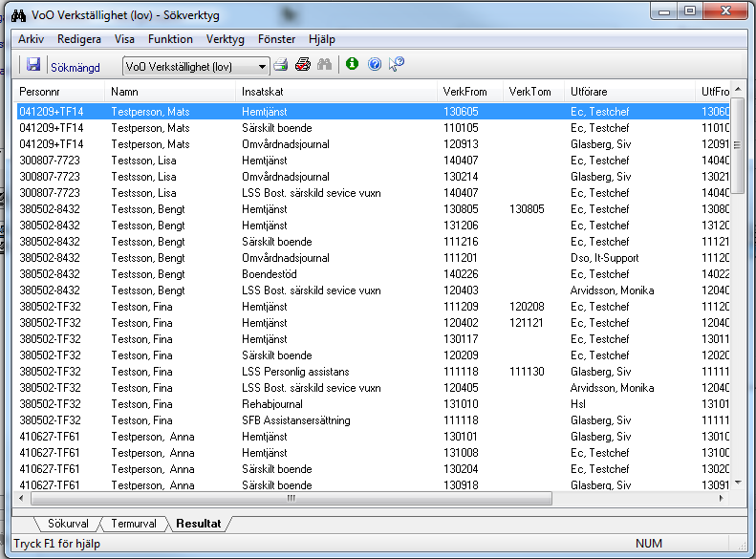Sort by Utförare column header
This screenshot has width=756, height=559.
coord(630,92)
